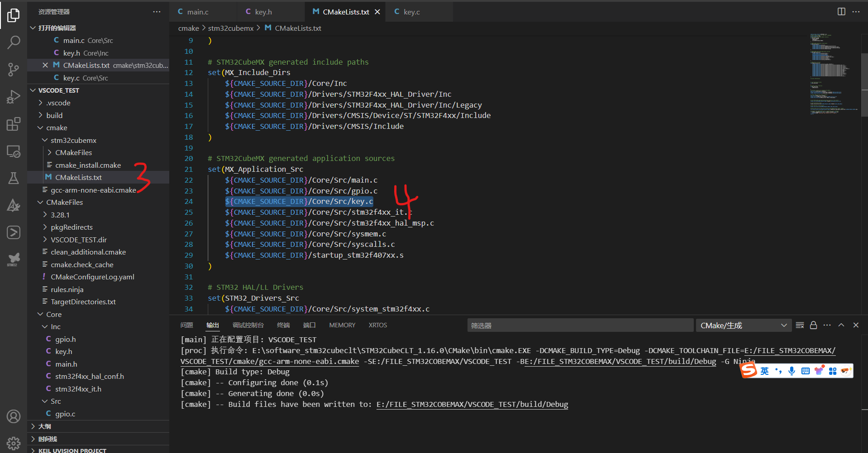The height and width of the screenshot is (453, 868).
Task: Maximize the bottom panel with the chevron
Action: pyautogui.click(x=841, y=325)
